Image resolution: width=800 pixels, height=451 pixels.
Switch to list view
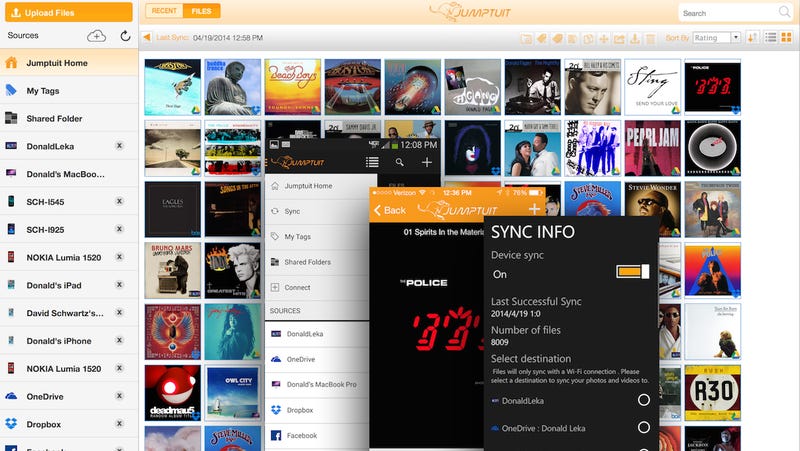pos(771,37)
